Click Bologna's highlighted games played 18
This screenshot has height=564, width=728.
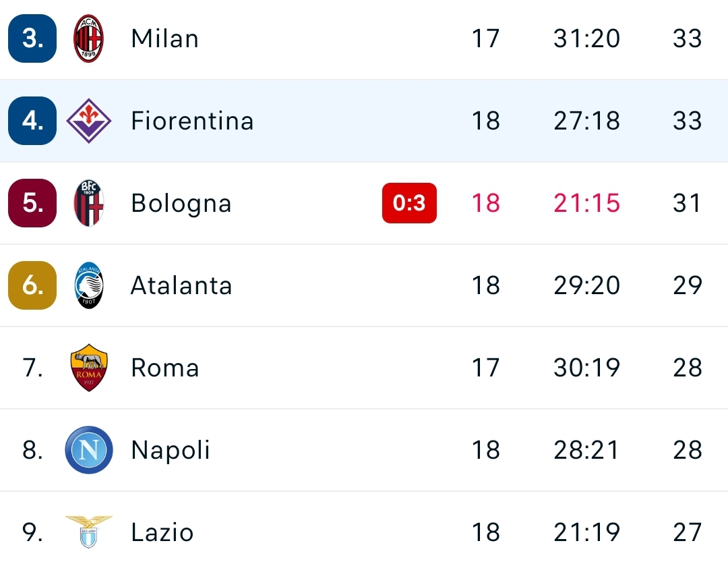(485, 203)
